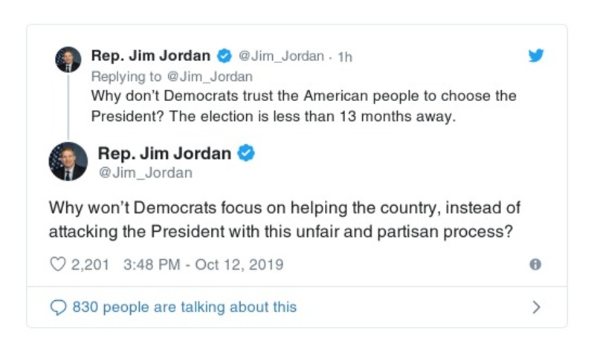Open '830 people are talking about this'

(x=184, y=307)
